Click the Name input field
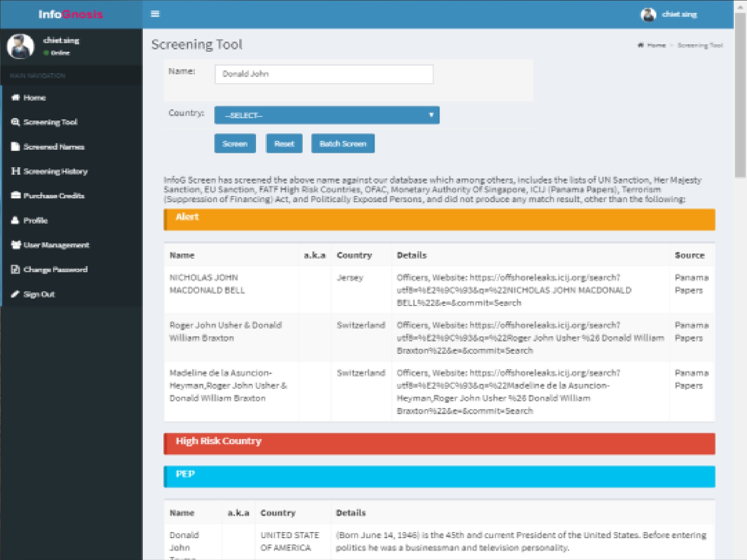 324,74
